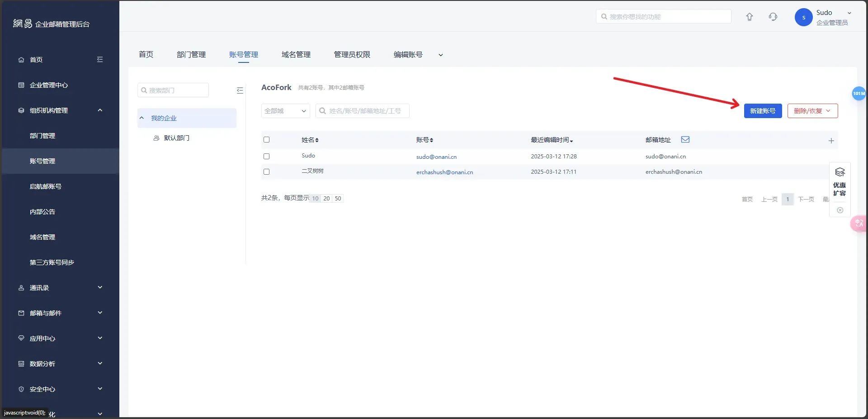The width and height of the screenshot is (868, 419).
Task: Collapse the department tree panel icon
Action: pyautogui.click(x=240, y=90)
